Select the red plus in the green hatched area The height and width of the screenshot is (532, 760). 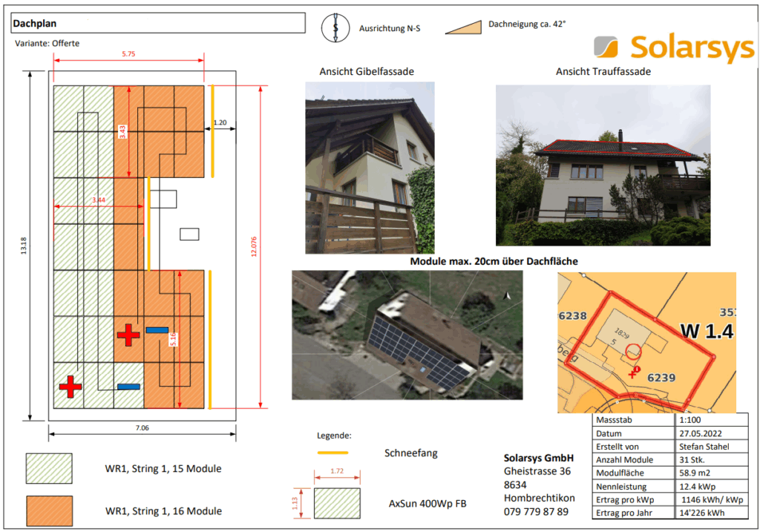[x=71, y=387]
